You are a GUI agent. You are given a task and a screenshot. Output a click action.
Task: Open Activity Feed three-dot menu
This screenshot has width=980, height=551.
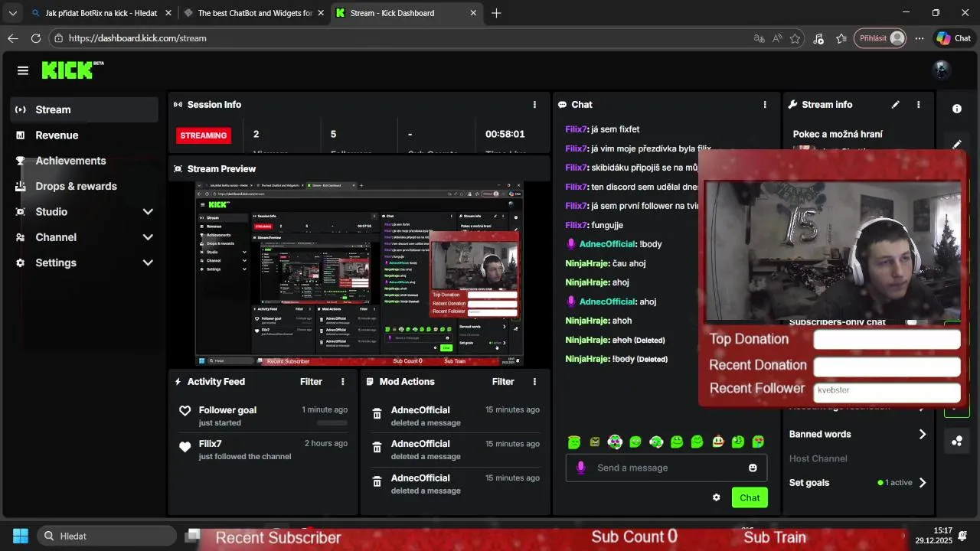(342, 382)
